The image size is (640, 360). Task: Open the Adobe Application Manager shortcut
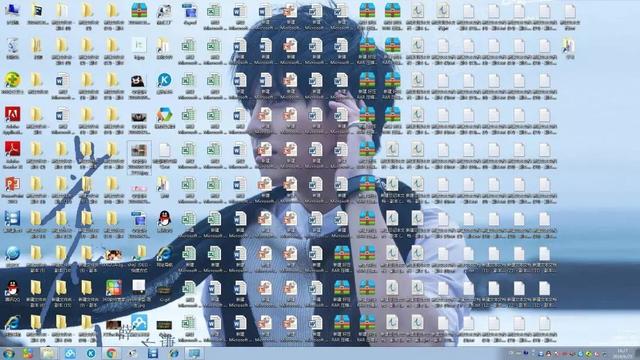coord(13,120)
